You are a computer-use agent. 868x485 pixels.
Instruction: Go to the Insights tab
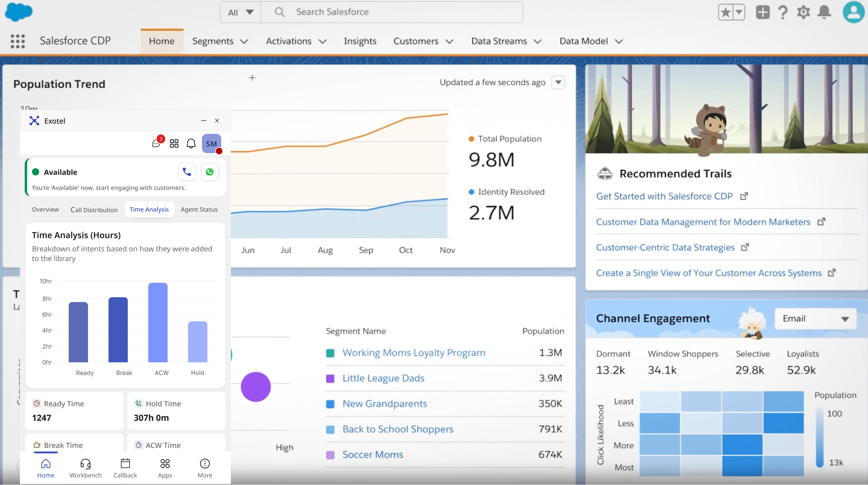coord(360,41)
